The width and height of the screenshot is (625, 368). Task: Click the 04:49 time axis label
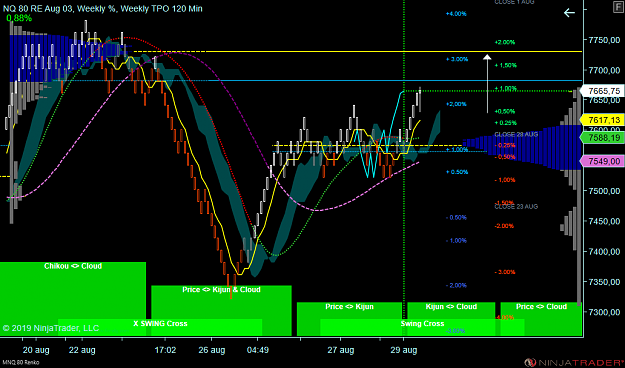pyautogui.click(x=258, y=350)
